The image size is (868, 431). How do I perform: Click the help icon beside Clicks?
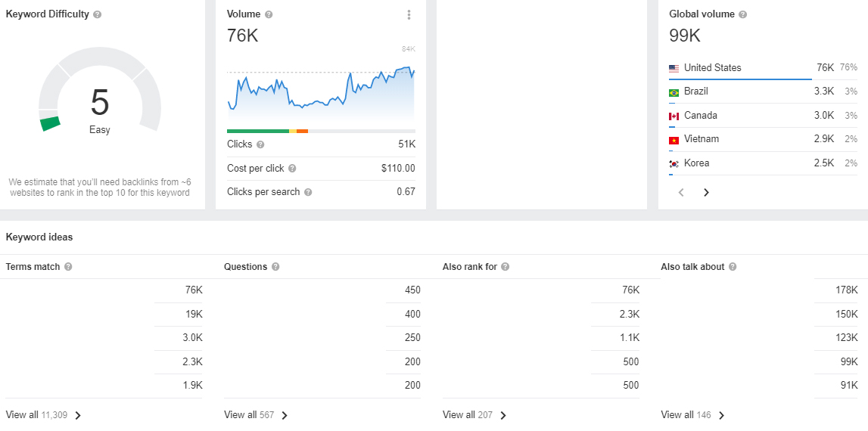coord(261,145)
